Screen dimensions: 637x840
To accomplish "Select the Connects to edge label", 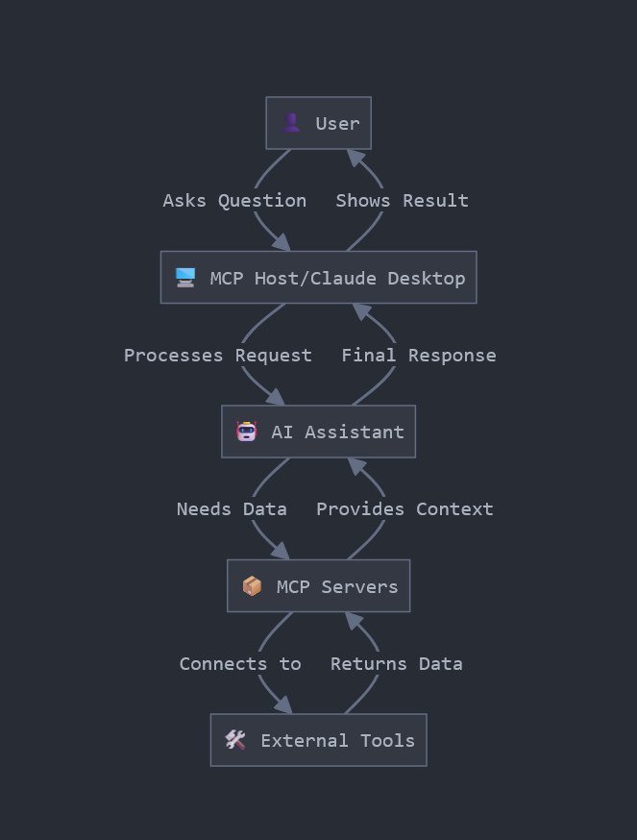I will point(240,663).
